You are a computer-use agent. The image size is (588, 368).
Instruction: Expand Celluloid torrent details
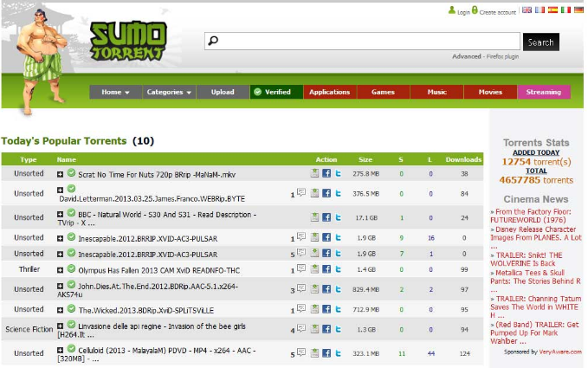[60, 350]
